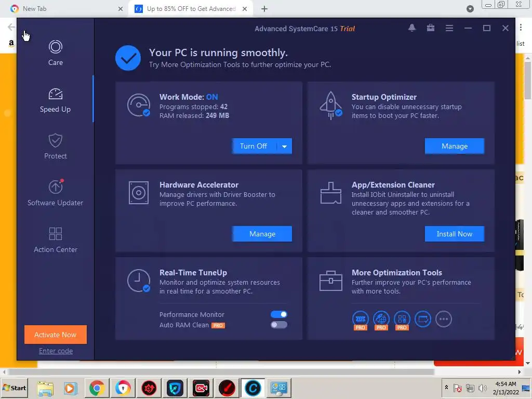Show hidden system tray icons

coord(446,388)
